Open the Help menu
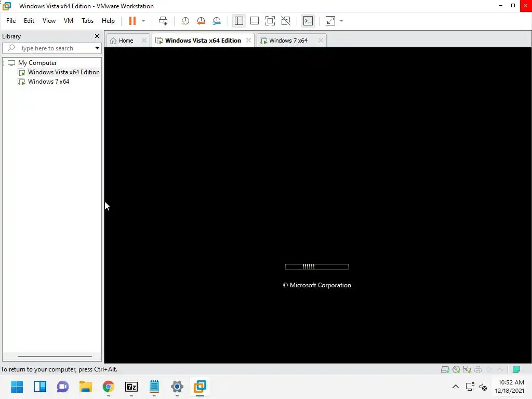The height and width of the screenshot is (399, 532). [108, 21]
